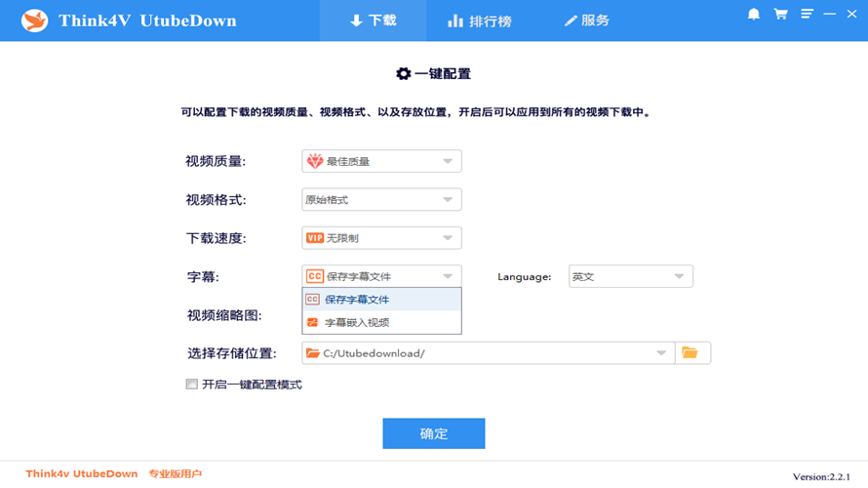868x488 pixels.
Task: Enable 开启一键配置模式 checkbox
Action: pos(191,385)
